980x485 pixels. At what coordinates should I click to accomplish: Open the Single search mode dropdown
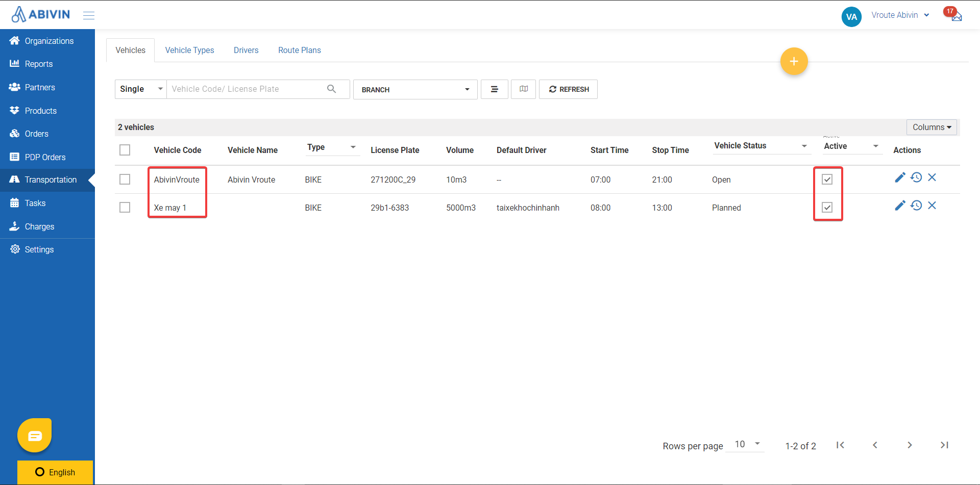(141, 89)
